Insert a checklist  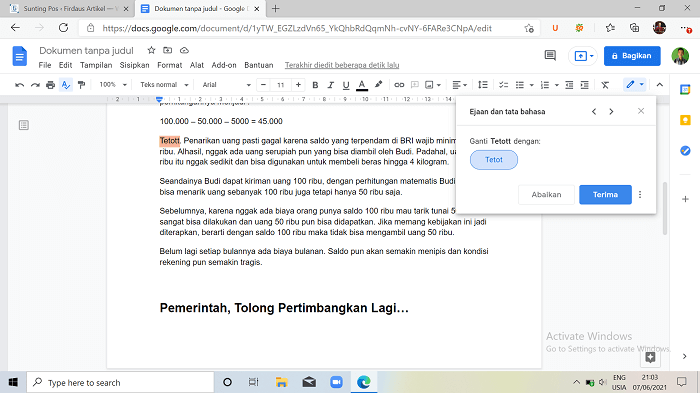(504, 85)
